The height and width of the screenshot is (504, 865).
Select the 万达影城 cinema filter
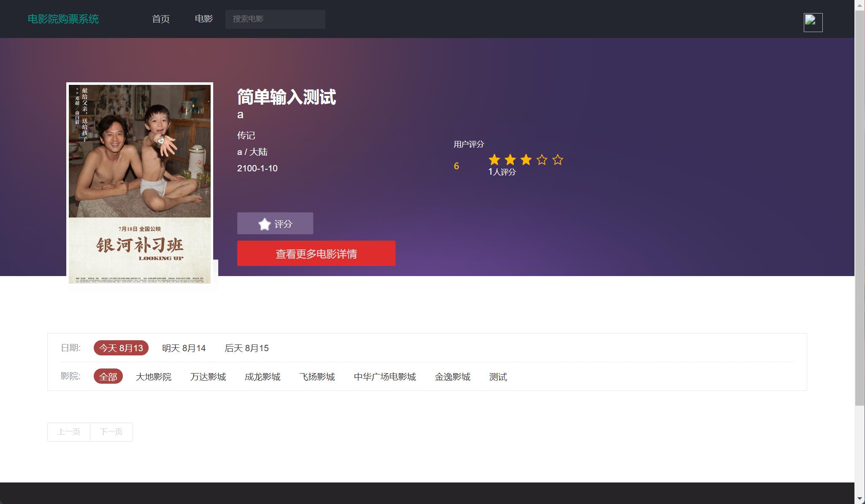click(208, 377)
